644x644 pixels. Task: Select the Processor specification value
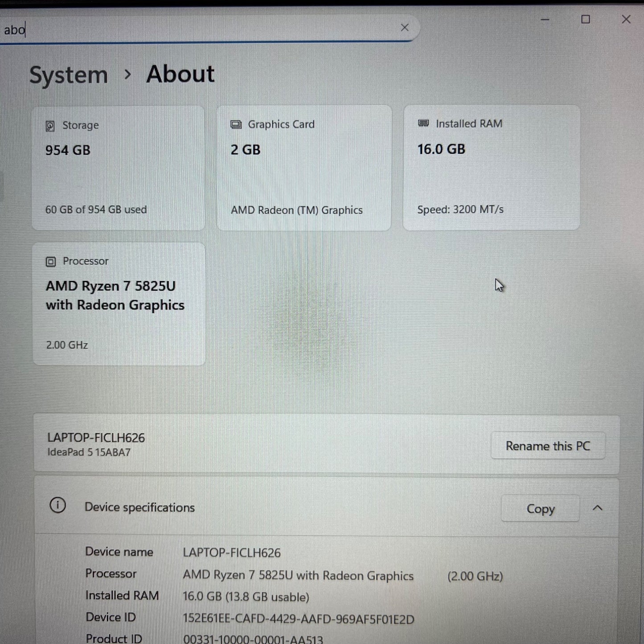(x=298, y=575)
